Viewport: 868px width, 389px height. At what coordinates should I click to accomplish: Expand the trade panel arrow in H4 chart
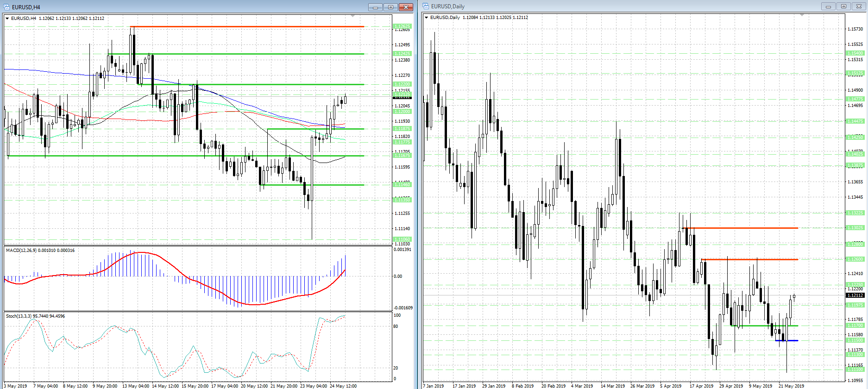7,19
